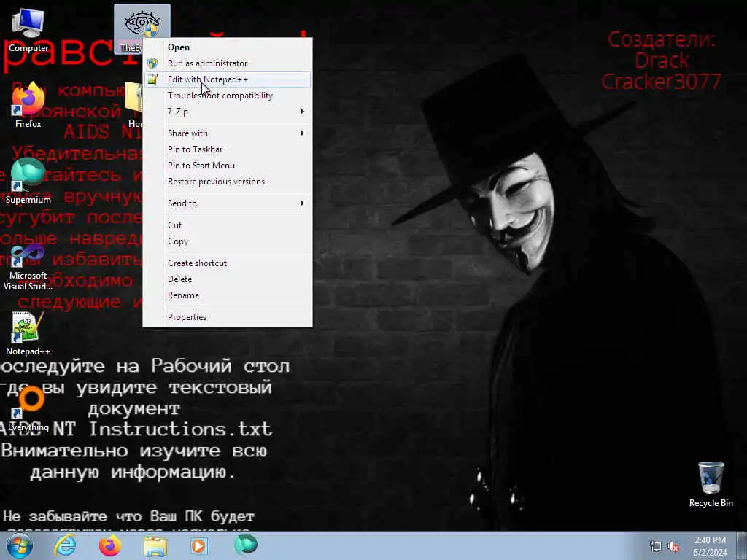Choose Pin to Taskbar
The image size is (747, 560).
click(228, 149)
